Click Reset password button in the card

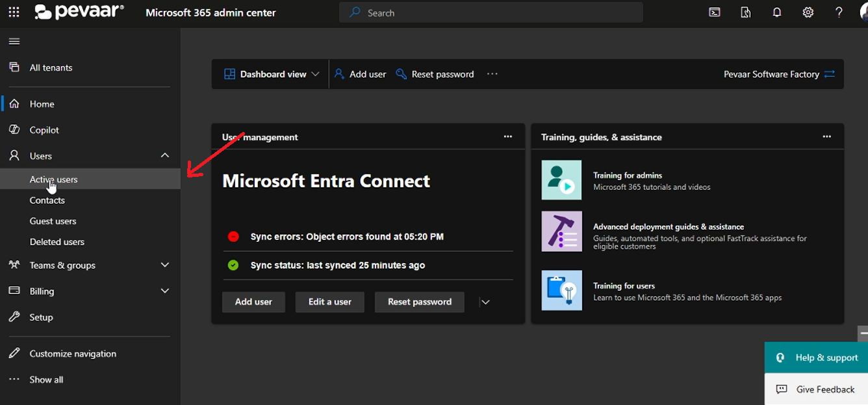(x=420, y=302)
